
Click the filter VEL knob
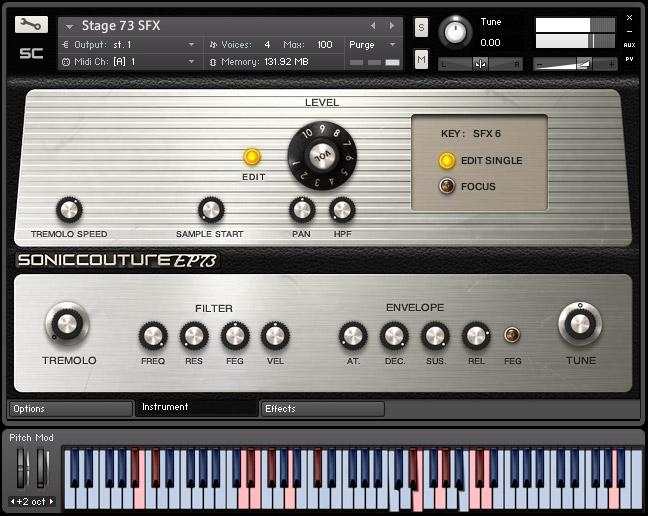[x=275, y=336]
